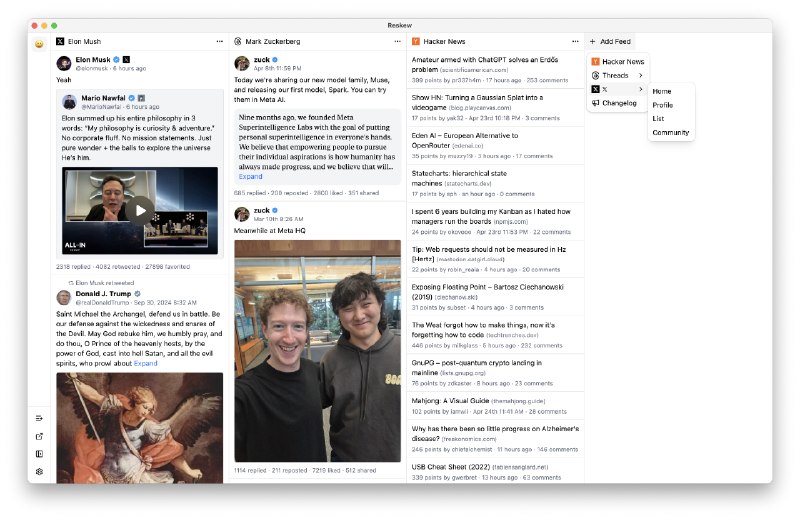Click '1114 replied' stats under zuck's photo post
Viewport: 800px width, 520px height.
pyautogui.click(x=251, y=471)
